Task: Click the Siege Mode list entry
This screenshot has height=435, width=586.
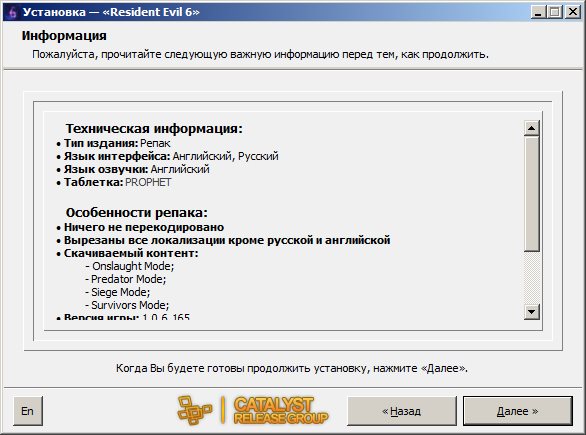Action: (118, 292)
